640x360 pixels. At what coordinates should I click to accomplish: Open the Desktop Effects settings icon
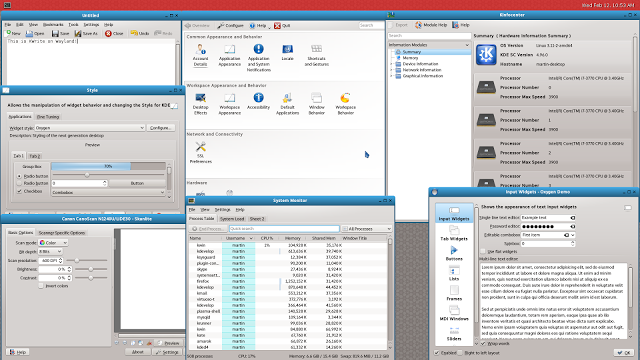(x=200, y=104)
